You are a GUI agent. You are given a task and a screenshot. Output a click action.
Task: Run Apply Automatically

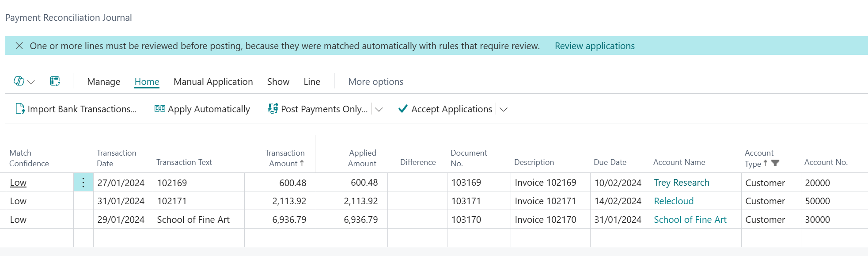point(209,109)
